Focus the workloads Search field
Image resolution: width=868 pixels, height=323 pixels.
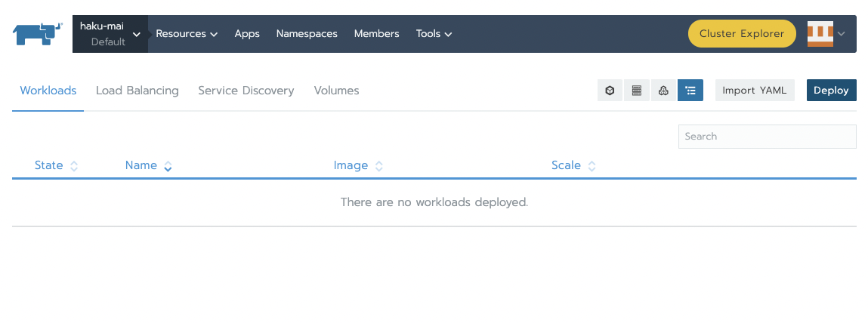pos(768,137)
